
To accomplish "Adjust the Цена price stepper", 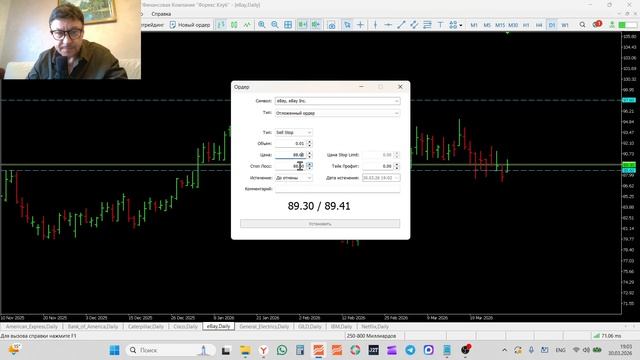I will click(x=309, y=155).
